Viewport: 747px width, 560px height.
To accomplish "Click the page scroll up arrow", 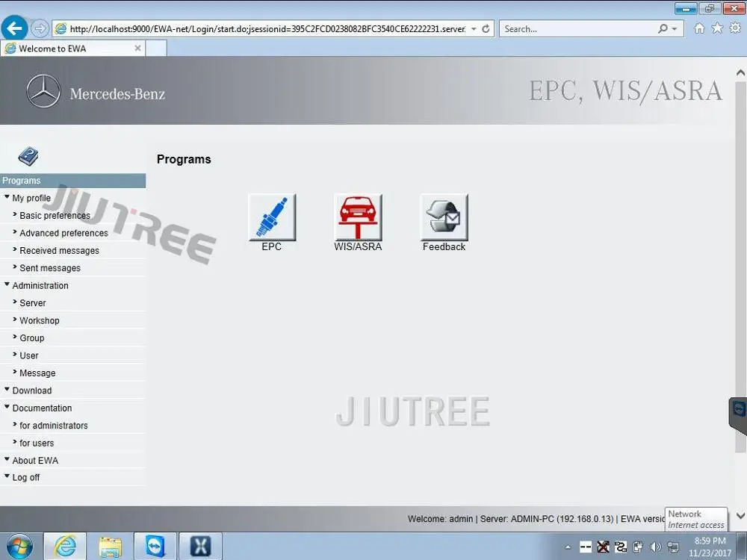I will [x=741, y=72].
